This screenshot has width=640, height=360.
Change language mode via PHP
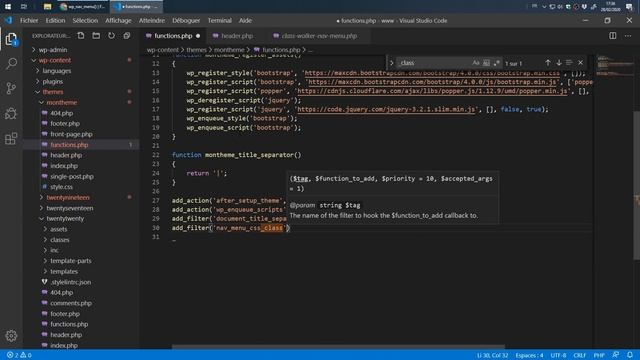(x=599, y=355)
